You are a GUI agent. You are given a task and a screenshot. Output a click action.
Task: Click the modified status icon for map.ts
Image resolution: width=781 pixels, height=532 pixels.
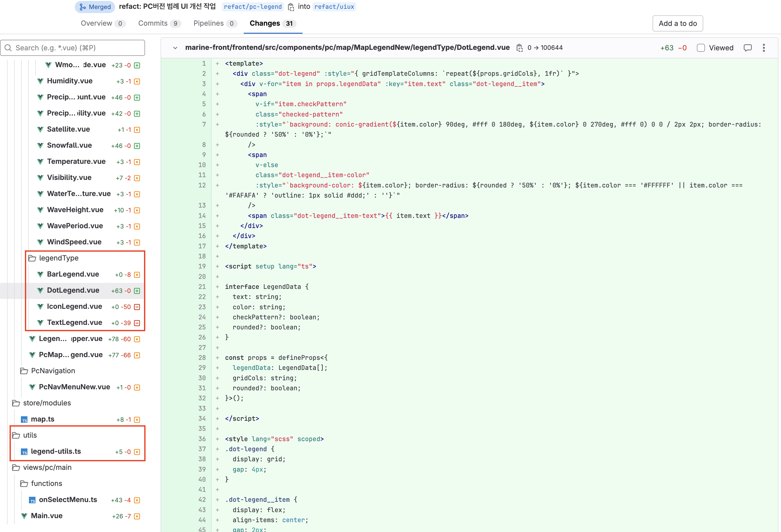pyautogui.click(x=137, y=420)
